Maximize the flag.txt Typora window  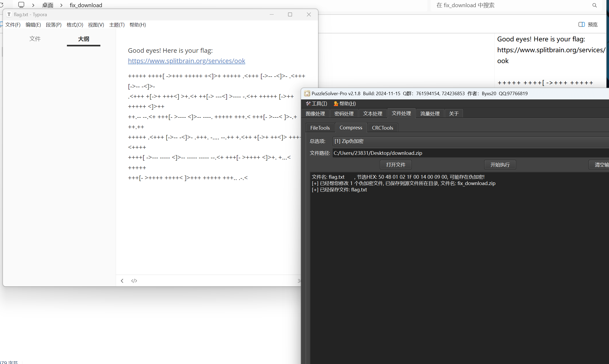(290, 14)
